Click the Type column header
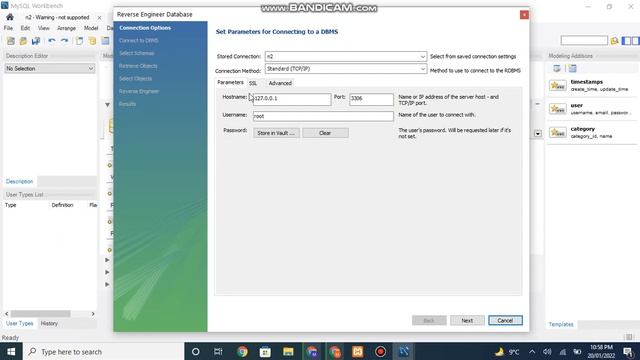 tap(11, 205)
